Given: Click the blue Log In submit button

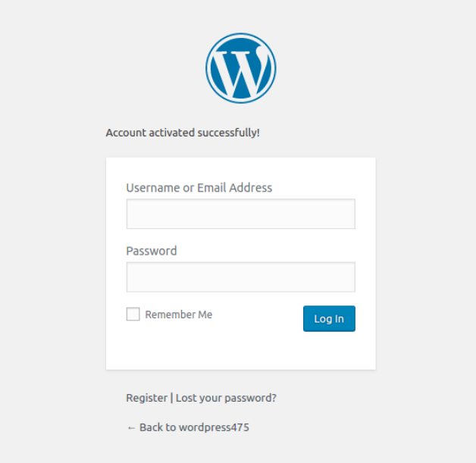Looking at the screenshot, I should pos(329,319).
